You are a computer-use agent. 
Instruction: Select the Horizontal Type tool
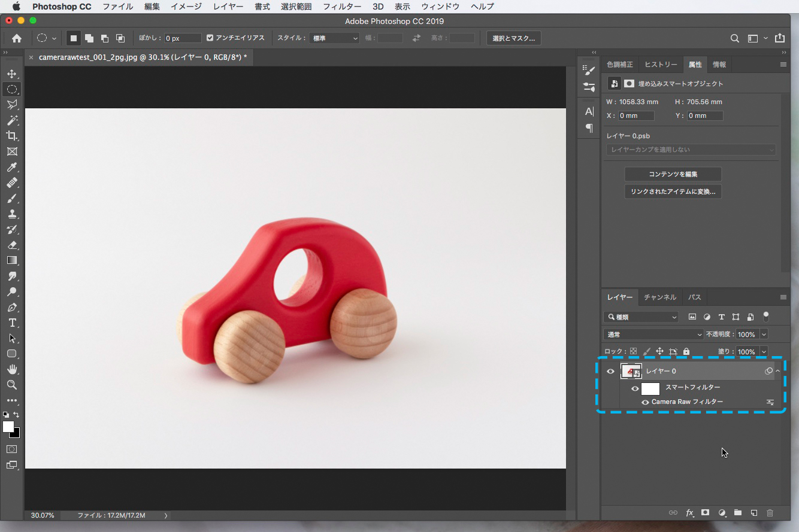12,323
